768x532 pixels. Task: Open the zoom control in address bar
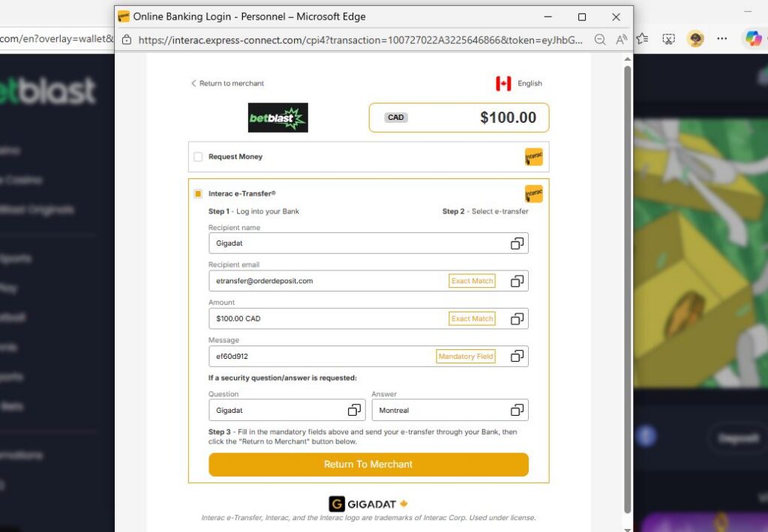coord(599,40)
